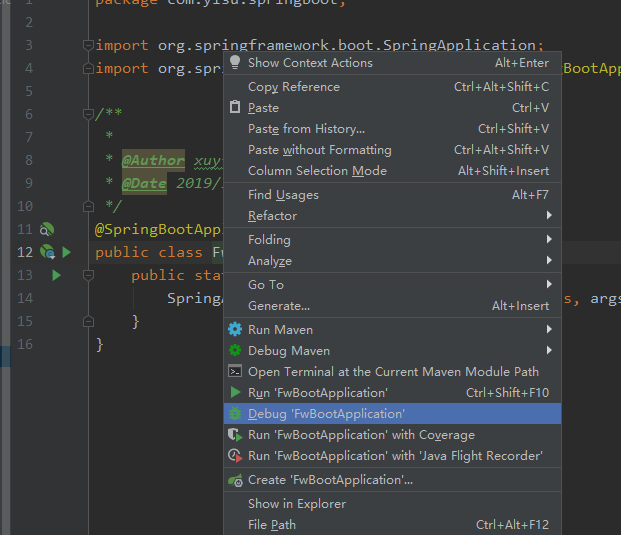Collapse the main method fold on line 13
This screenshot has width=621, height=535.
click(x=89, y=275)
